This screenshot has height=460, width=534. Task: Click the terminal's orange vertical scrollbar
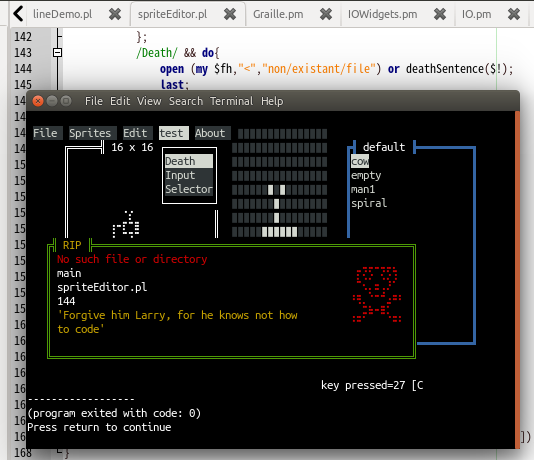tap(517, 279)
